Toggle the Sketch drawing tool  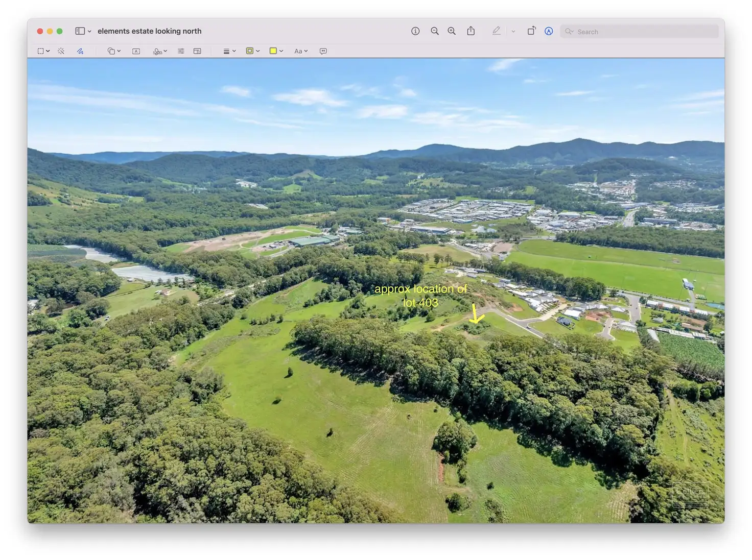[80, 51]
